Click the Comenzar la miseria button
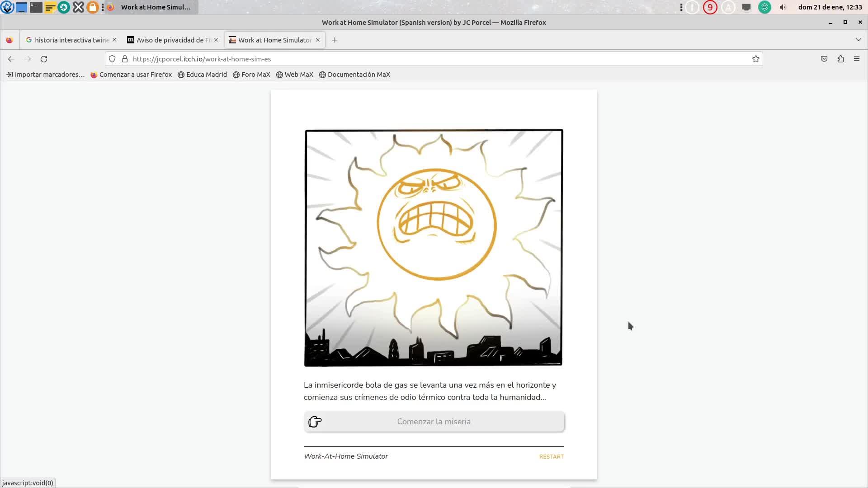This screenshot has width=868, height=488. 434,422
